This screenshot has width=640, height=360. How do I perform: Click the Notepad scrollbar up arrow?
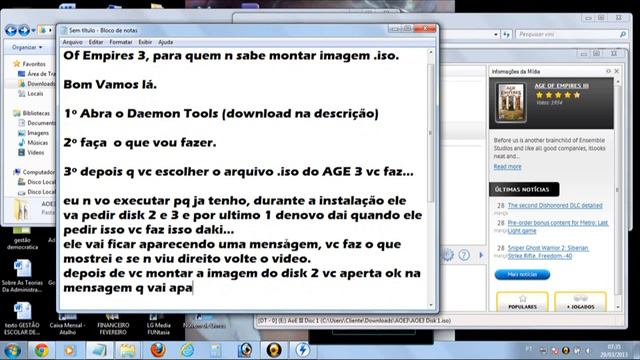431,52
